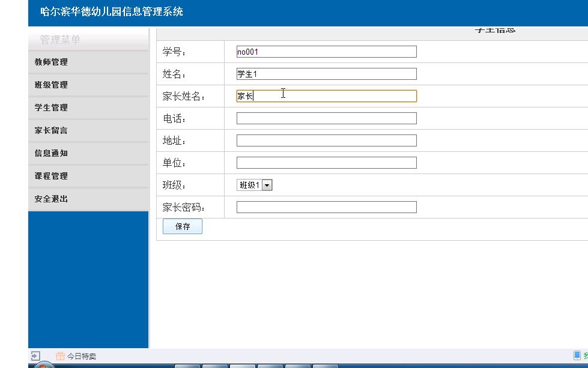The width and height of the screenshot is (588, 368).
Task: Open 班级管理 in the sidebar menu
Action: coord(88,85)
